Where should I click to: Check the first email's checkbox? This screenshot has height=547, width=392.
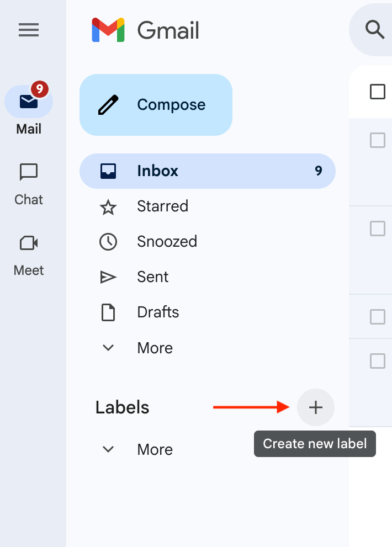click(378, 140)
